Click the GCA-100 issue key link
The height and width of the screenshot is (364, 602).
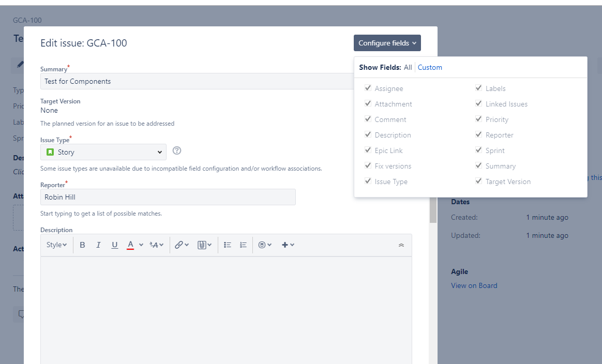27,20
